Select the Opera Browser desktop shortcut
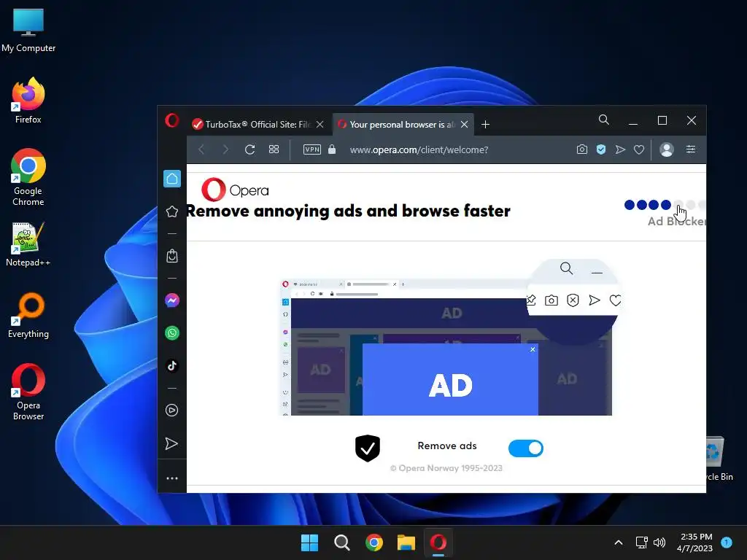Viewport: 747px width, 560px height. pyautogui.click(x=28, y=392)
